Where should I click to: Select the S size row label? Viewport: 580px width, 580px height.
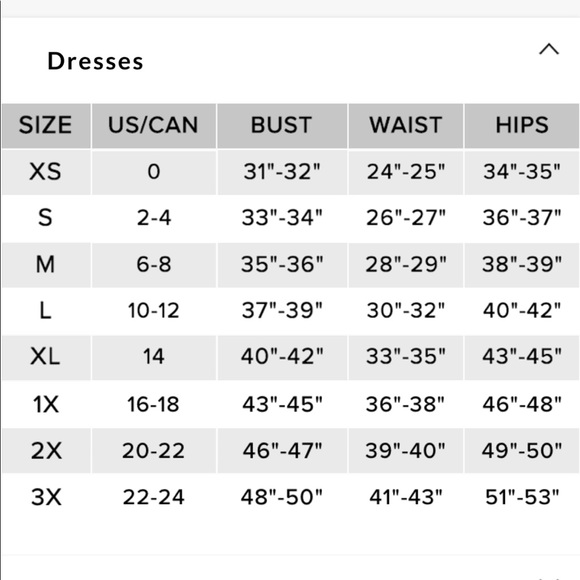(x=45, y=218)
